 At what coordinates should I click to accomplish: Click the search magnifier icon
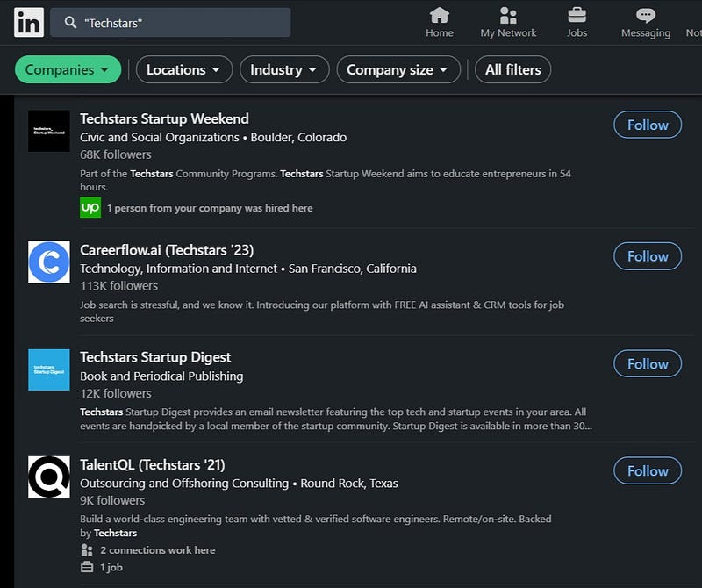click(70, 23)
